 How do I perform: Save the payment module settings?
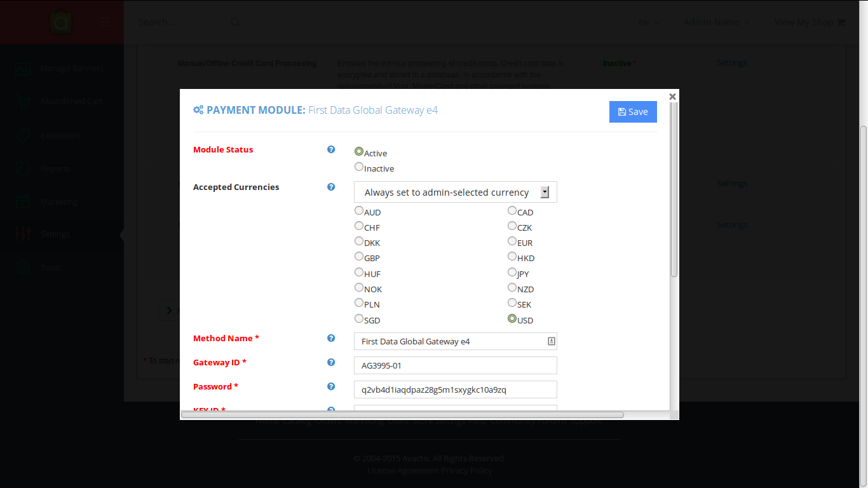[x=633, y=112]
